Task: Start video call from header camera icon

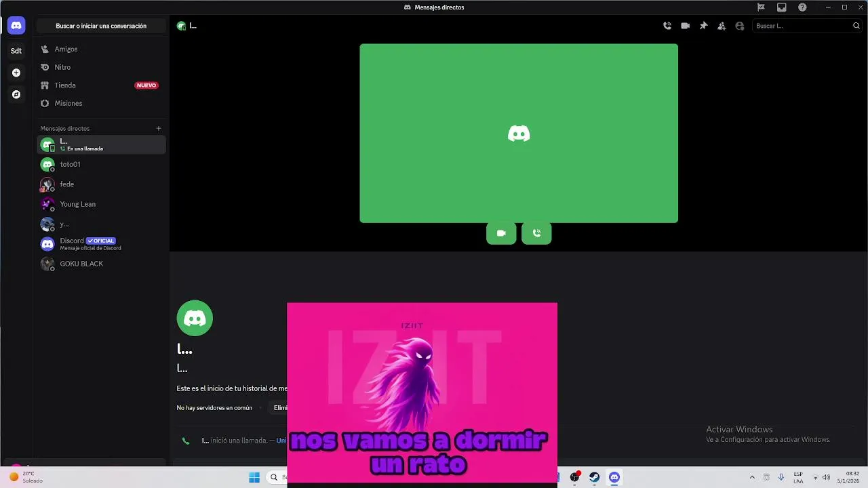Action: pos(686,26)
